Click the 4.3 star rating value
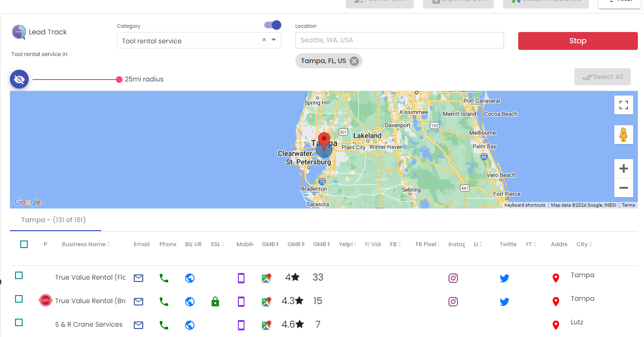 pos(293,301)
